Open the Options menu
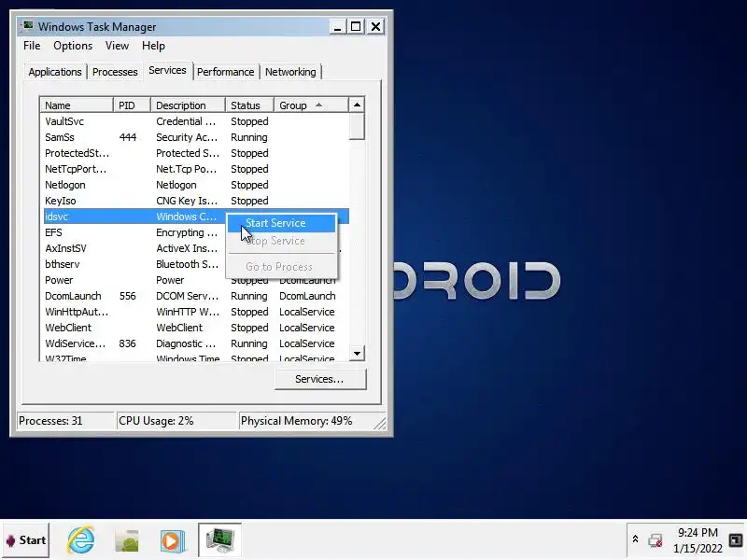This screenshot has width=747, height=560. click(x=73, y=46)
